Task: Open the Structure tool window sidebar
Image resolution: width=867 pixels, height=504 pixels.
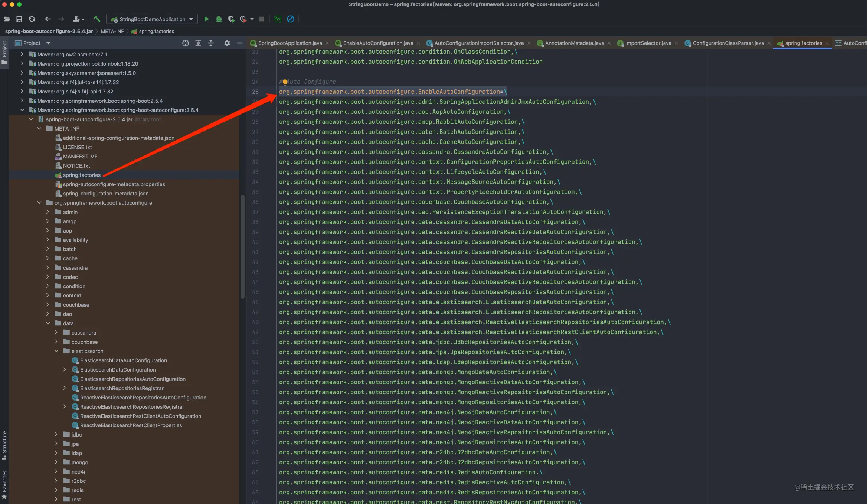Action: [4, 445]
